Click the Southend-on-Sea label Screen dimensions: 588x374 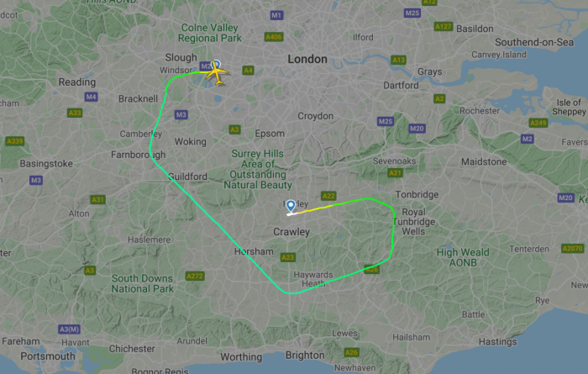(x=534, y=42)
